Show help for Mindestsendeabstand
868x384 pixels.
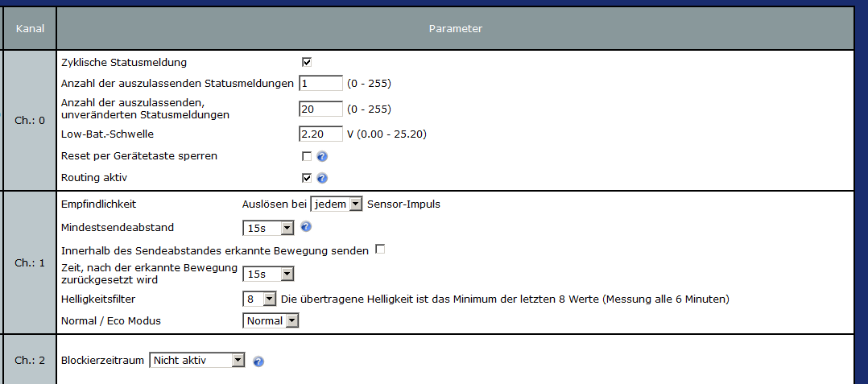(x=306, y=226)
